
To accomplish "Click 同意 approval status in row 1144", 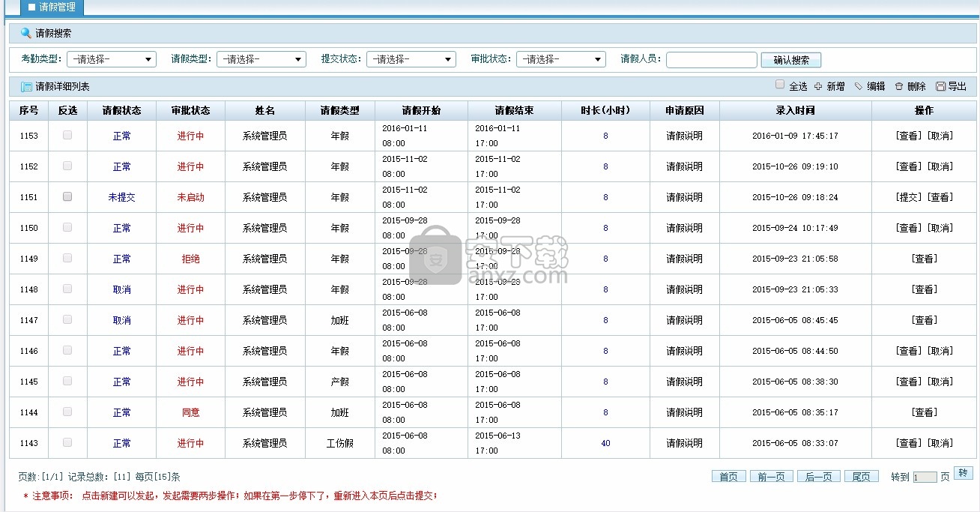I will [x=190, y=412].
